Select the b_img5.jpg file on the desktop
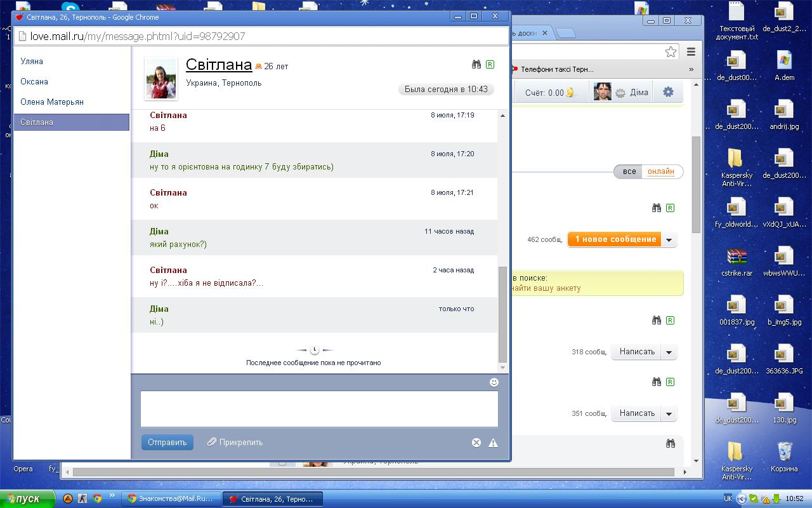Screen dimensions: 812x508 (x=784, y=311)
